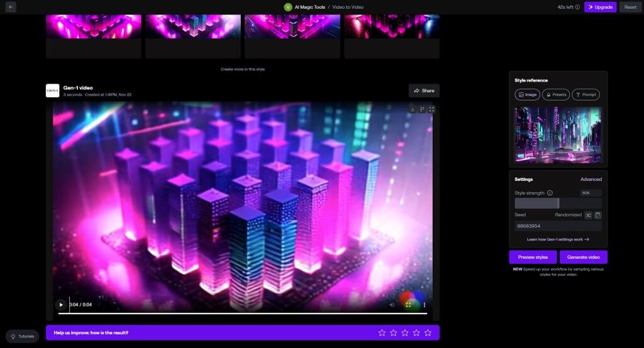Screen dimensions: 644x348
Task: Switch style reference to Presets
Action: [x=556, y=95]
